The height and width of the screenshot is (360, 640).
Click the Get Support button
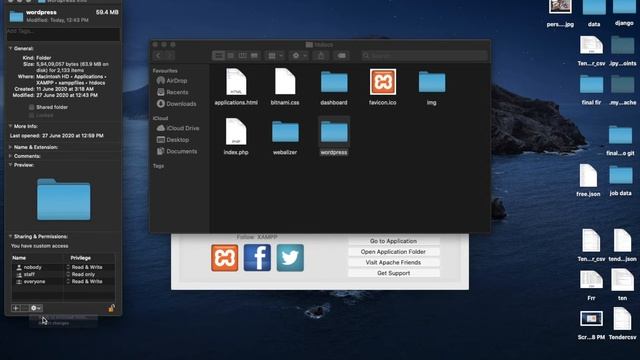(x=393, y=273)
